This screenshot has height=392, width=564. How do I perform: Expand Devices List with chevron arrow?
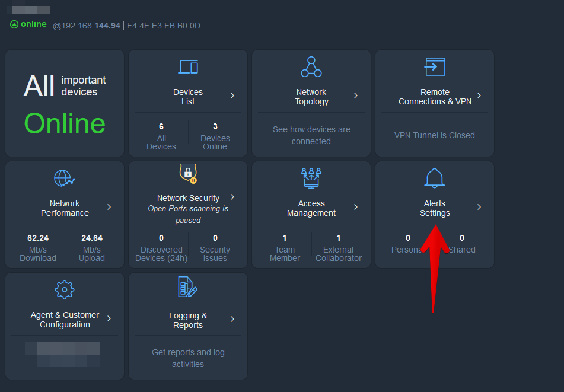click(232, 96)
